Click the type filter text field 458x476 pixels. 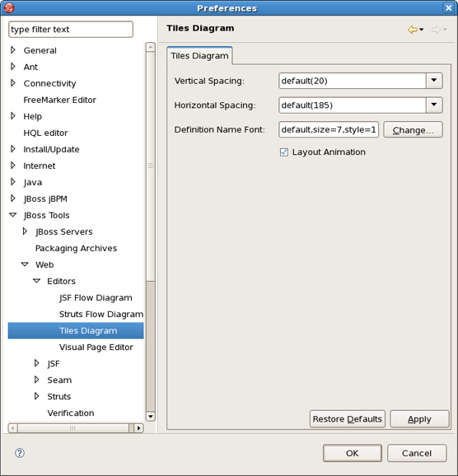point(71,30)
